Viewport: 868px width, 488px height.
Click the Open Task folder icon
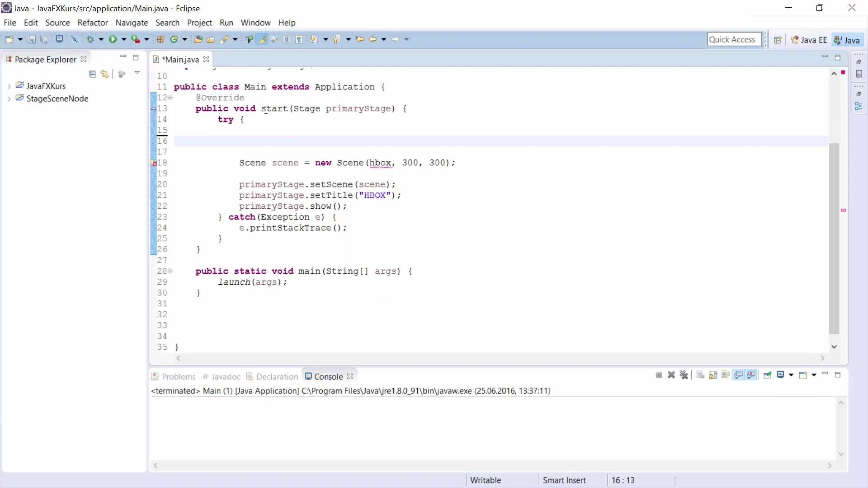[211, 39]
